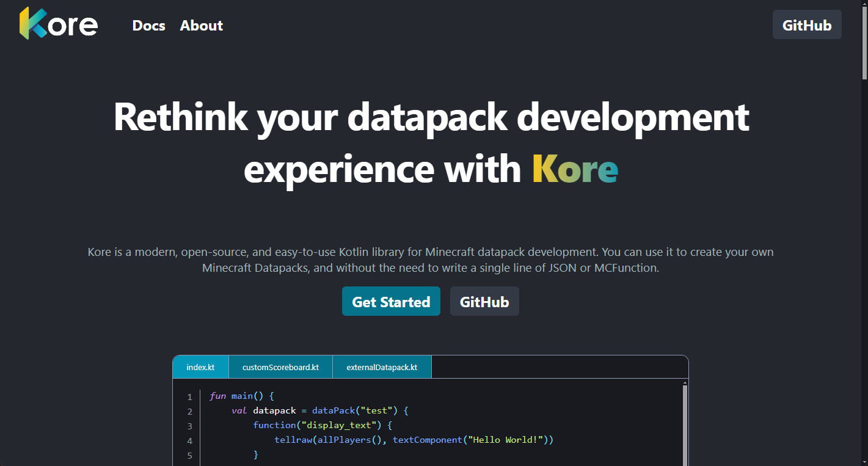Click the Kore logo in the header
This screenshot has height=466, width=868.
[x=59, y=24]
